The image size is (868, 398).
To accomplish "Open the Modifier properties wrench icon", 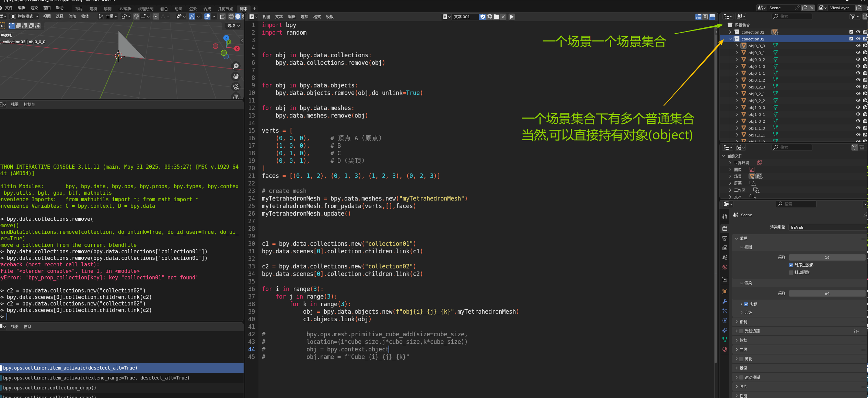I will pos(725,302).
